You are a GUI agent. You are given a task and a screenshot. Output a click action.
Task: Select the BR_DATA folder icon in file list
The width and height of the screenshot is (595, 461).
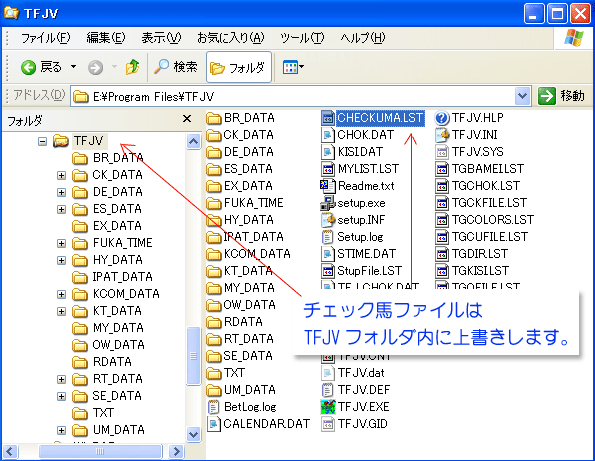(x=214, y=118)
